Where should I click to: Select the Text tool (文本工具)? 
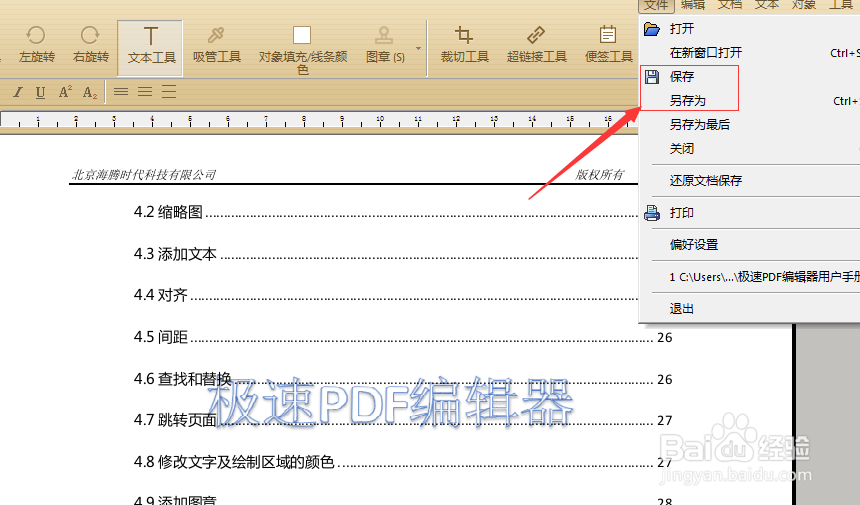[x=150, y=48]
